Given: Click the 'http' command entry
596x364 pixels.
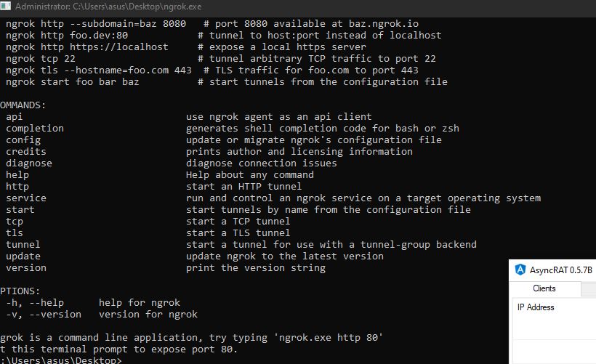Looking at the screenshot, I should coord(17,187).
